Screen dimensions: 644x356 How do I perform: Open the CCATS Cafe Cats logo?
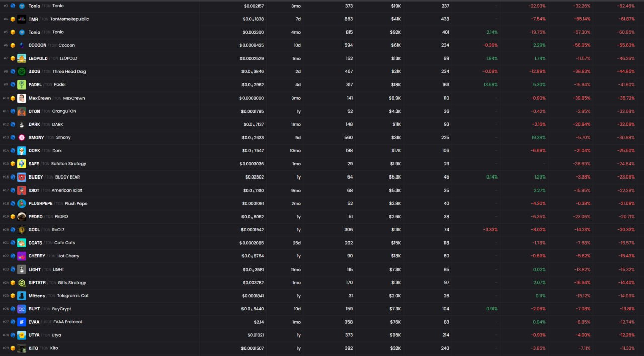point(22,243)
